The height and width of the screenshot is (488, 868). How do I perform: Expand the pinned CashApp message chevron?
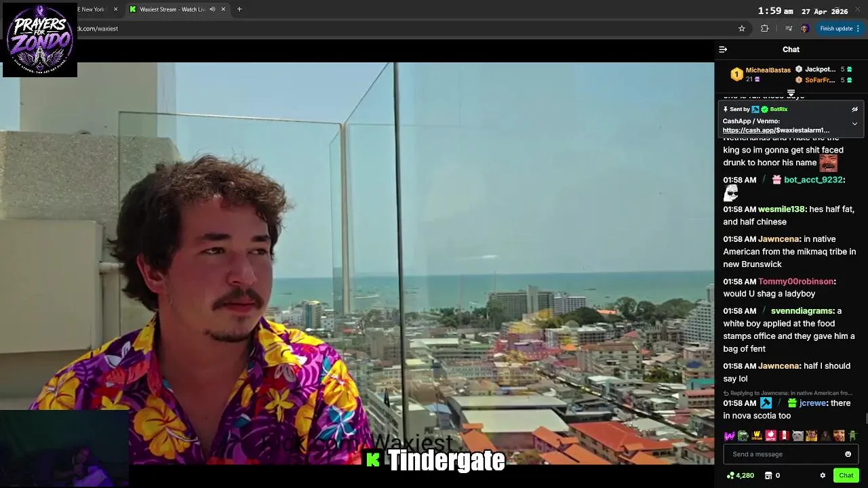click(x=854, y=124)
